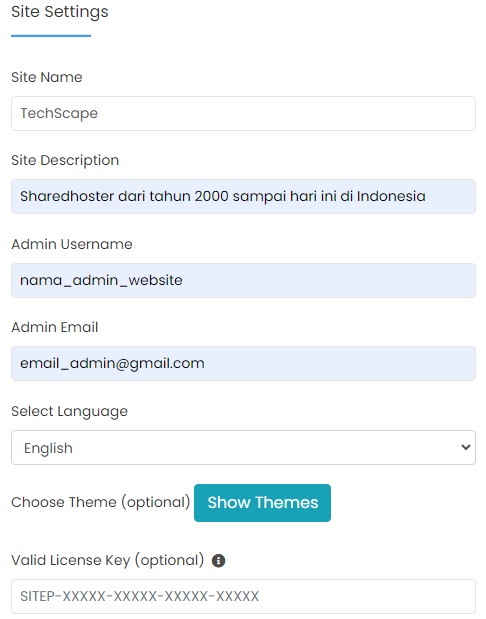The width and height of the screenshot is (486, 619).
Task: Click the Select Language label
Action: click(x=69, y=411)
